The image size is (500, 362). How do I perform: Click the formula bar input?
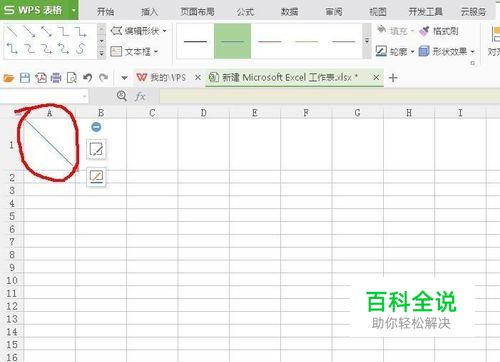click(x=329, y=97)
